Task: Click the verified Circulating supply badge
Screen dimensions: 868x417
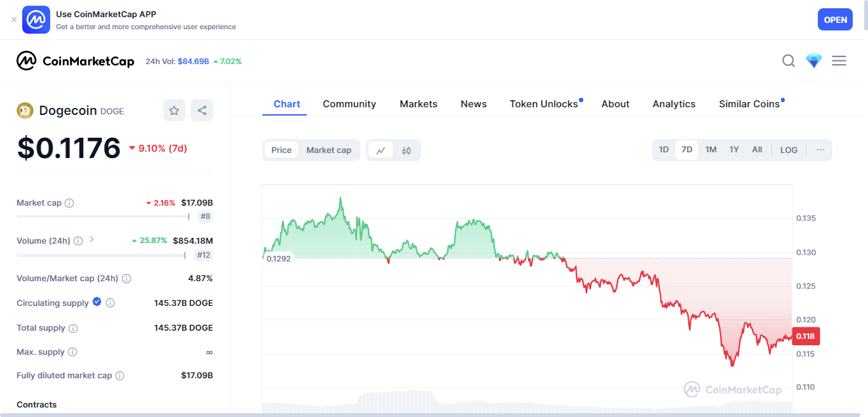Action: (x=97, y=302)
